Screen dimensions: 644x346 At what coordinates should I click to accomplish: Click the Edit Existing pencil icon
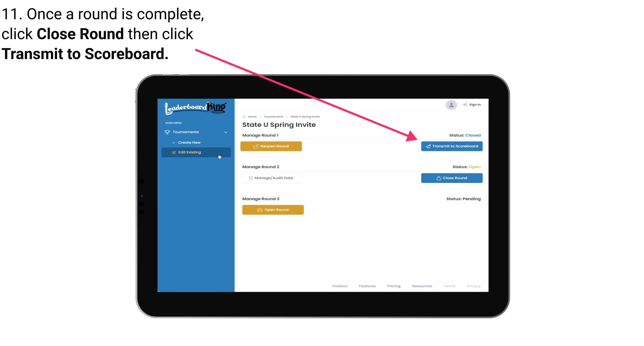[x=174, y=152]
